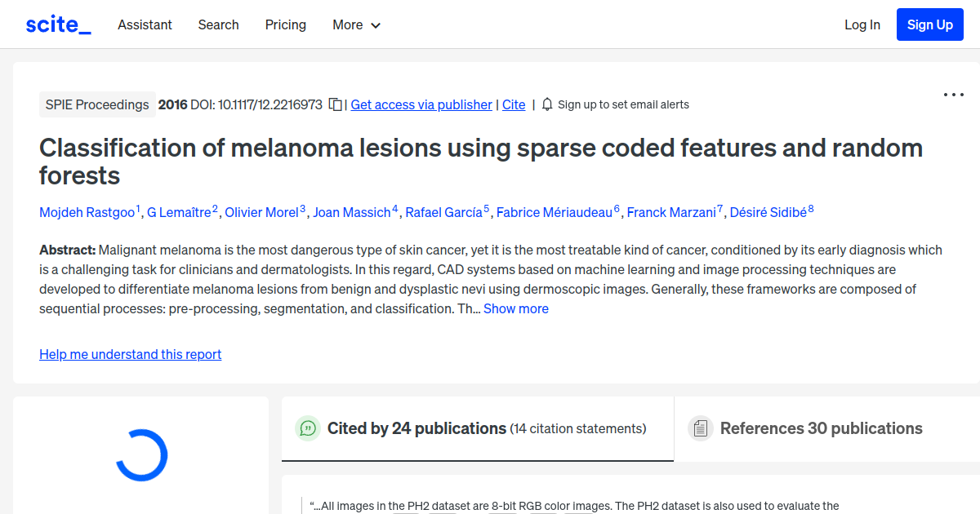
Task: Open author profile for Mojdeh Rastgoo
Action: pos(87,212)
